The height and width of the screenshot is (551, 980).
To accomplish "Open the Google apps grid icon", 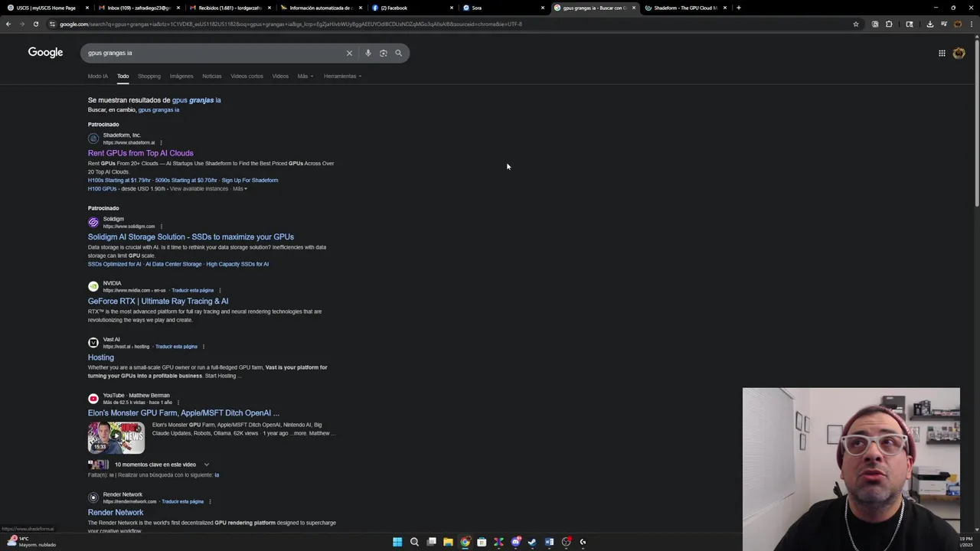I will 942,53.
